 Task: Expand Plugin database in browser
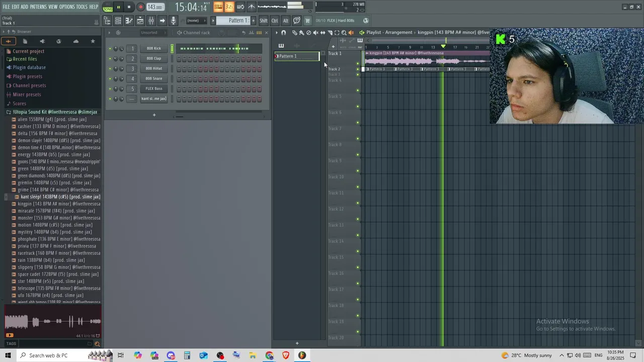pyautogui.click(x=29, y=67)
